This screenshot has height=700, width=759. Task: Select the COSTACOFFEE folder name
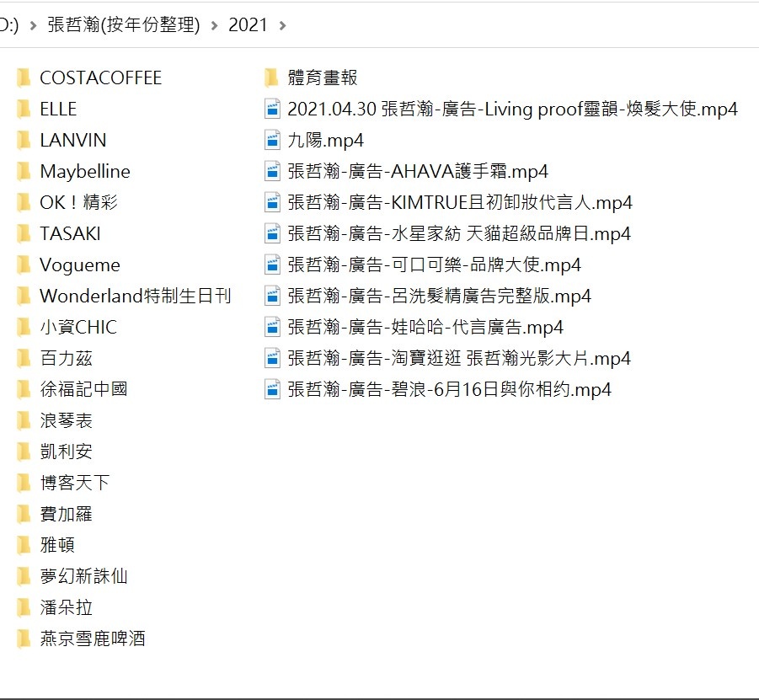tap(101, 78)
